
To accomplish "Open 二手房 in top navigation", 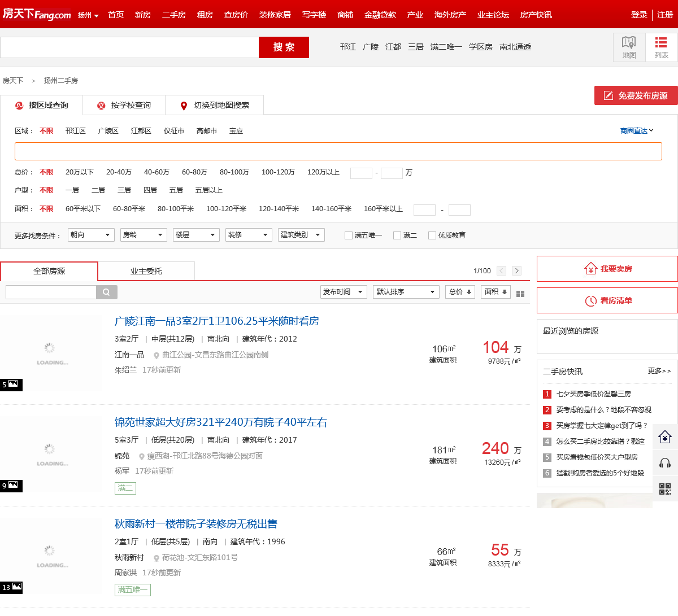I will click(x=174, y=15).
